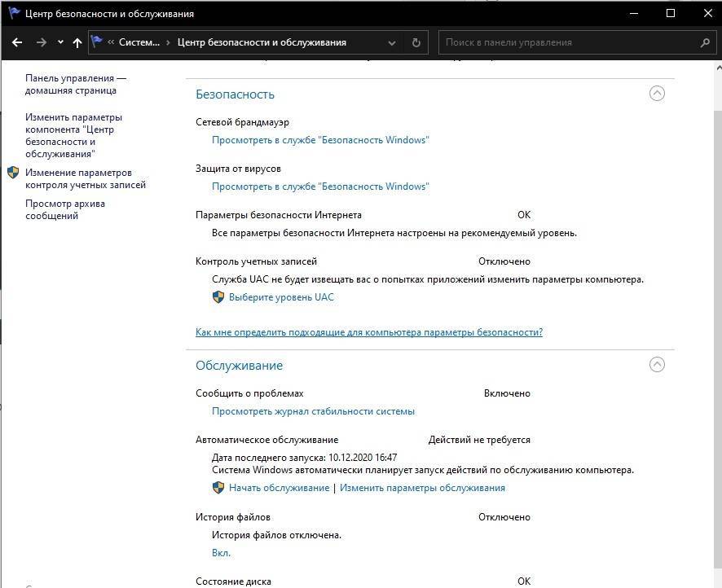Open 'Просмотреть журнал стабильности системы' link

(x=313, y=411)
